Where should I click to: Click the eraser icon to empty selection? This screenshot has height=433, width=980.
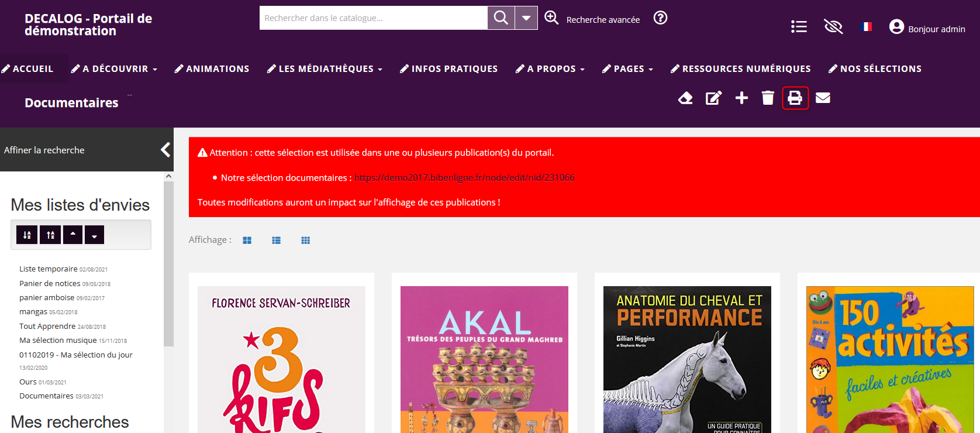[x=685, y=98]
